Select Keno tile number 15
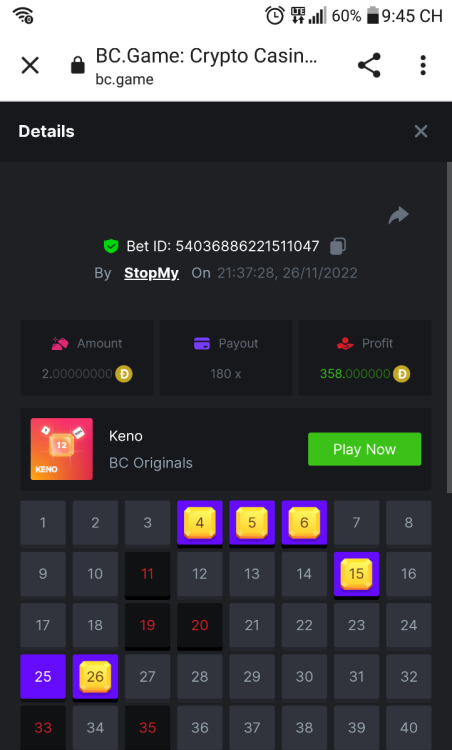This screenshot has width=452, height=750. 356,574
